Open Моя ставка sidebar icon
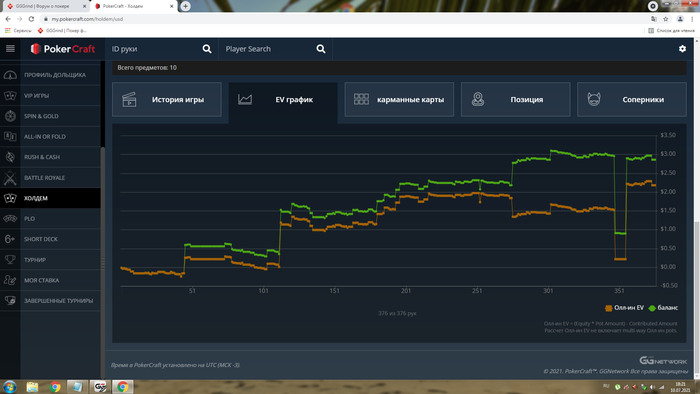Viewport: 700px width, 394px height. (10, 280)
